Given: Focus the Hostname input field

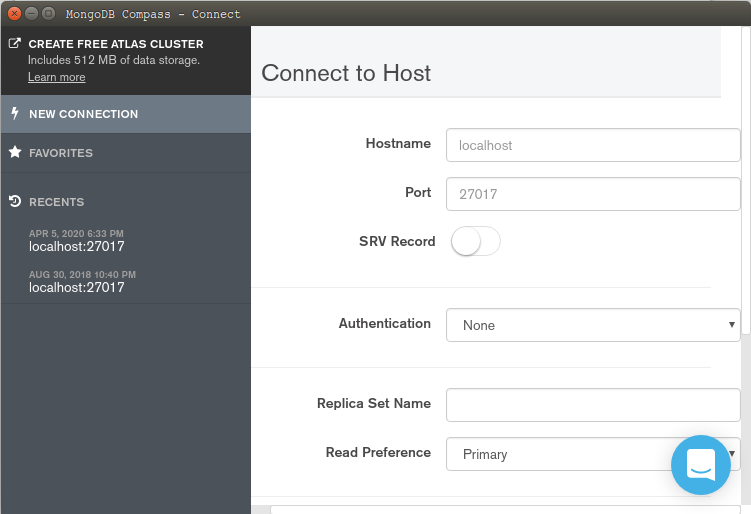Looking at the screenshot, I should (593, 145).
